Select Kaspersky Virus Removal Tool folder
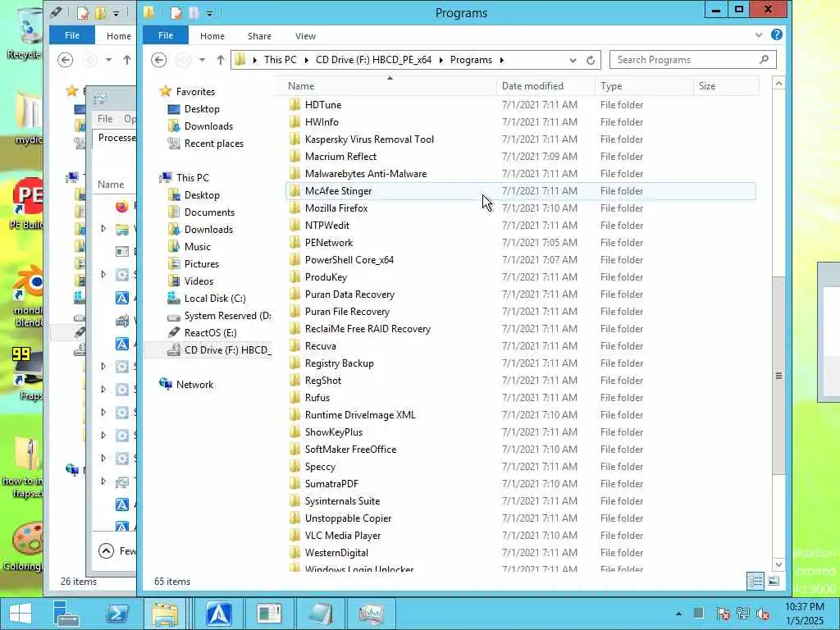 (369, 139)
